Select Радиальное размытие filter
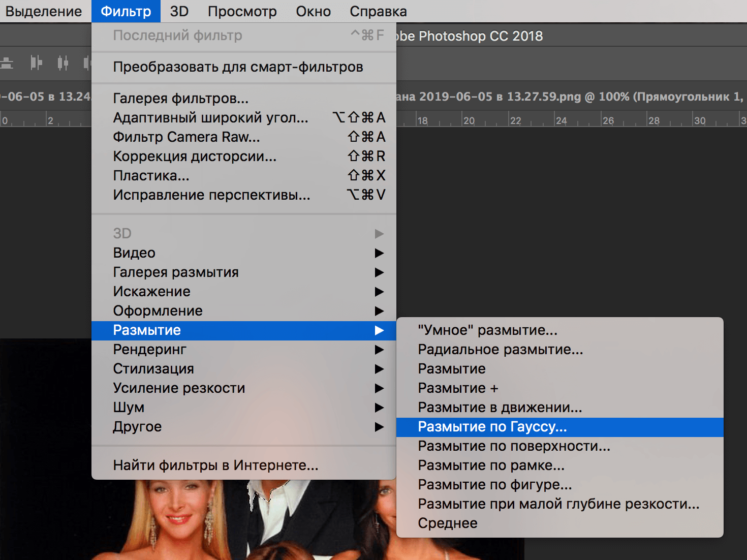The height and width of the screenshot is (560, 747). coord(500,349)
